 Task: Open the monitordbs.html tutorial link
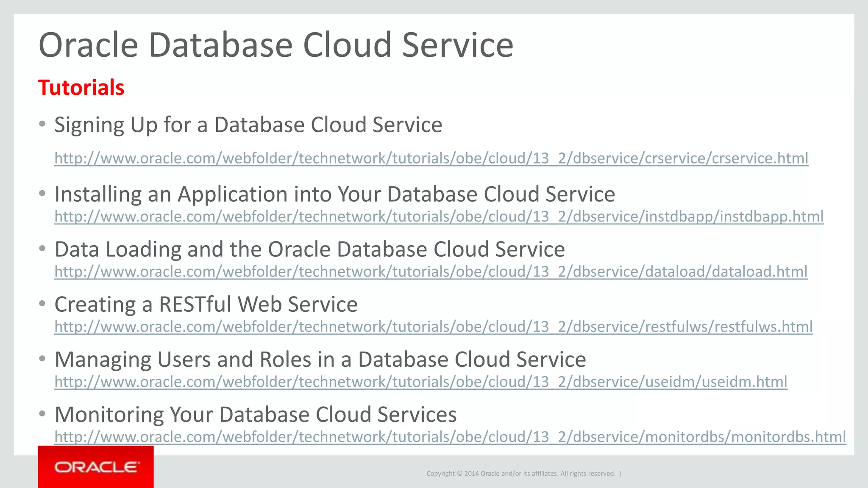pos(450,437)
